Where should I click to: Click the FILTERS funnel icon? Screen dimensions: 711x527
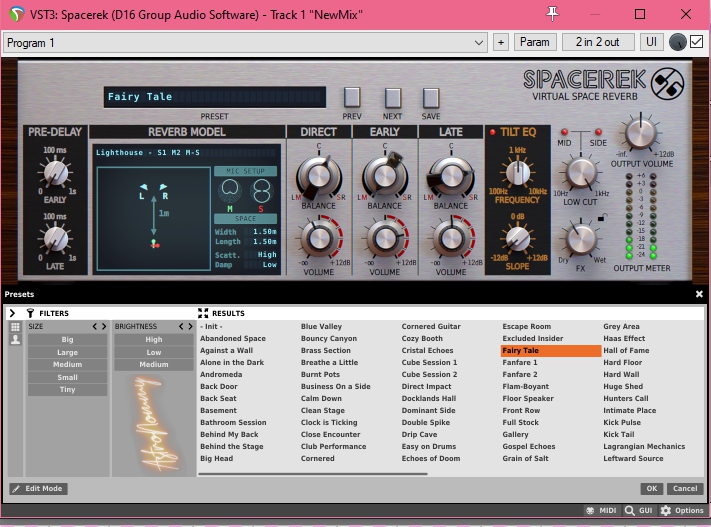coord(30,313)
